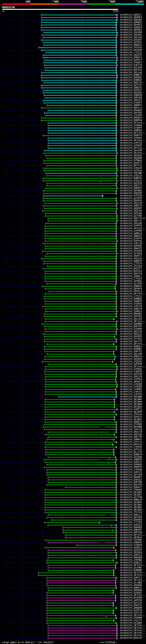The height and width of the screenshot is (644, 146).
Task: Open hit UniRef100_Q8GSL7
Action: pos(131,15)
